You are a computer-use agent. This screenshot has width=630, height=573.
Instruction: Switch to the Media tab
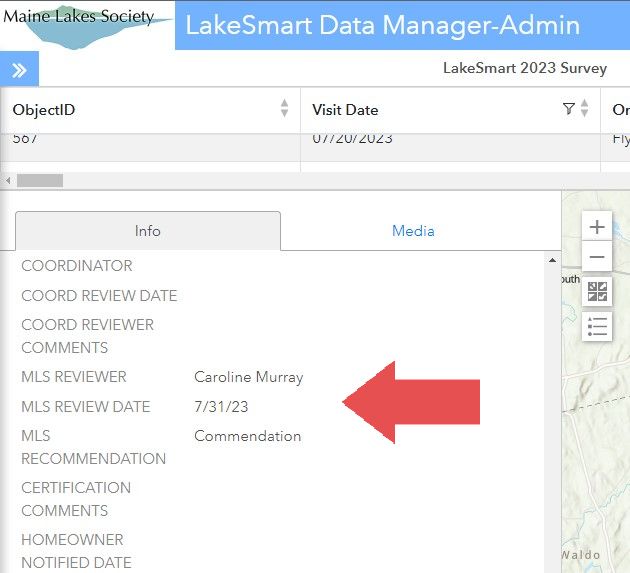click(413, 231)
